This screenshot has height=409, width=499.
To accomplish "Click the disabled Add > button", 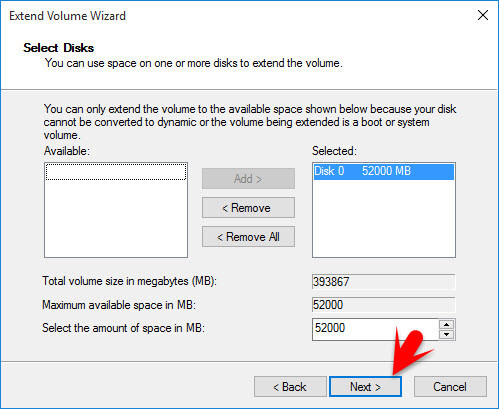I will [248, 179].
